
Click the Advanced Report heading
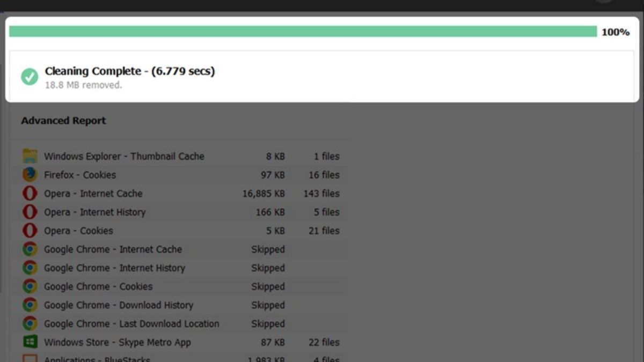pyautogui.click(x=63, y=121)
